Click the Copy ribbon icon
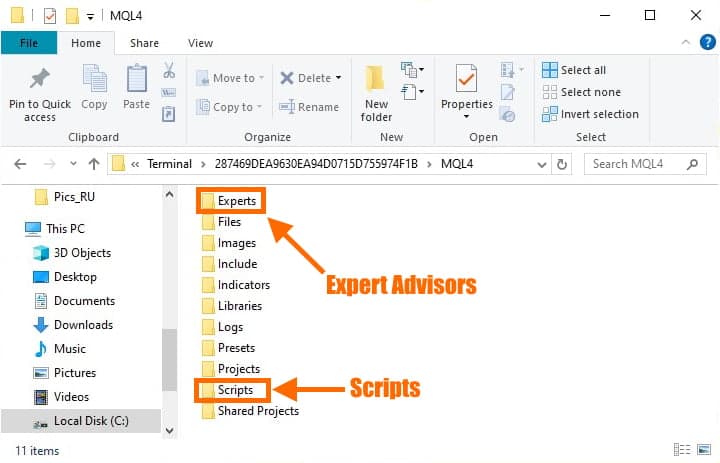The width and height of the screenshot is (720, 463). [x=94, y=78]
